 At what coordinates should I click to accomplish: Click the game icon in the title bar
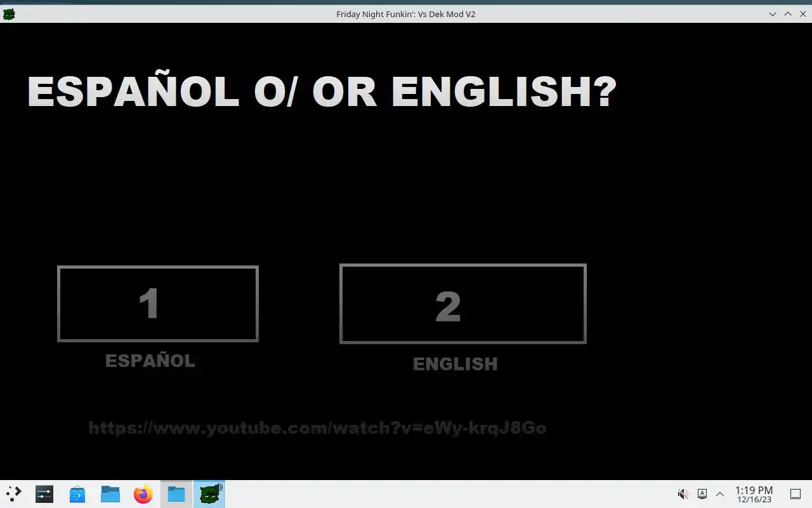[9, 14]
